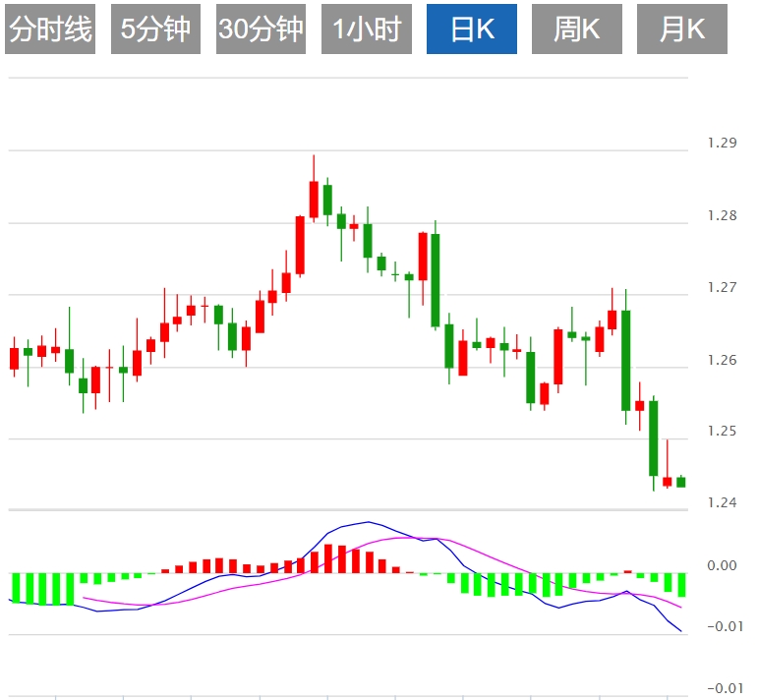Click the rightmost green MACD histogram bar

(x=680, y=584)
